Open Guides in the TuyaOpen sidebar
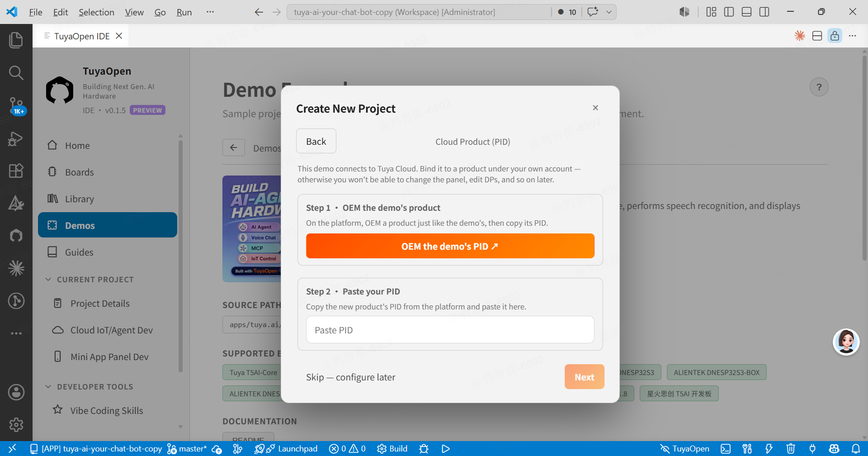The height and width of the screenshot is (456, 868). click(108, 252)
